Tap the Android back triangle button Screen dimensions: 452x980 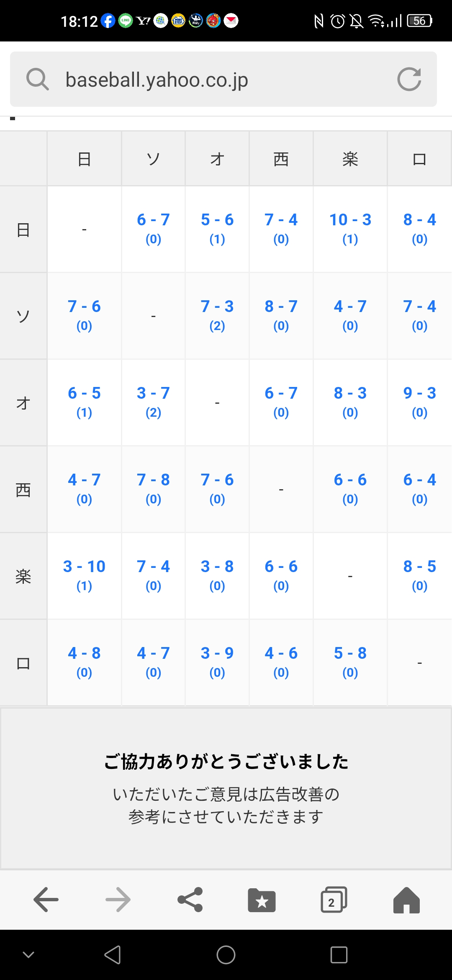pyautogui.click(x=113, y=955)
